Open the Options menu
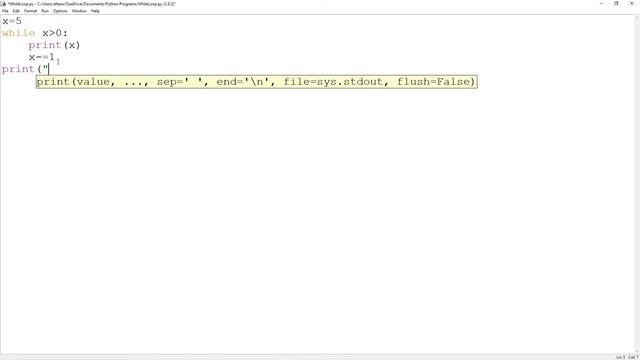This screenshot has height=360, width=640. pyautogui.click(x=60, y=11)
